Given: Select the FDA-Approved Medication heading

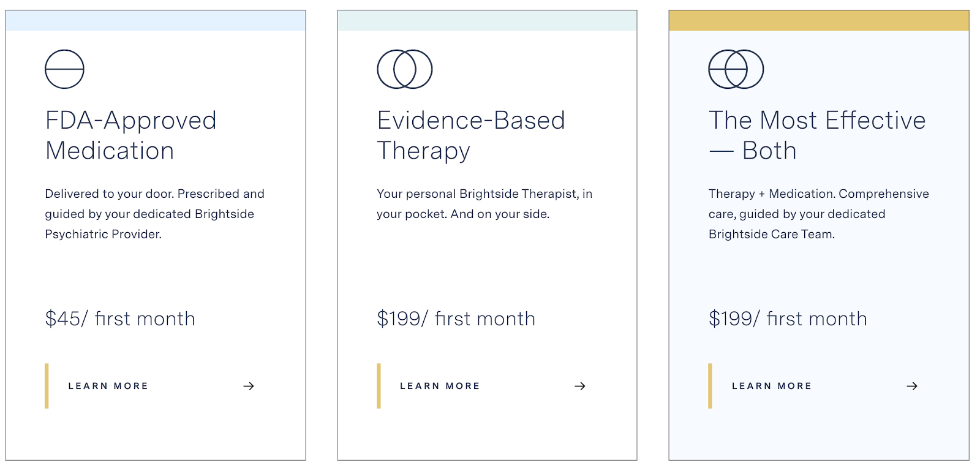Looking at the screenshot, I should [x=130, y=135].
